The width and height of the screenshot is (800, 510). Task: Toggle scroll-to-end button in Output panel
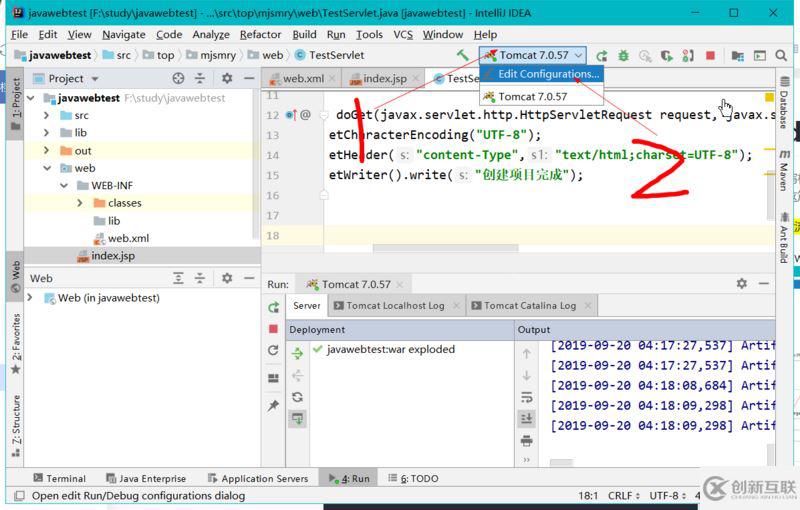click(x=527, y=418)
